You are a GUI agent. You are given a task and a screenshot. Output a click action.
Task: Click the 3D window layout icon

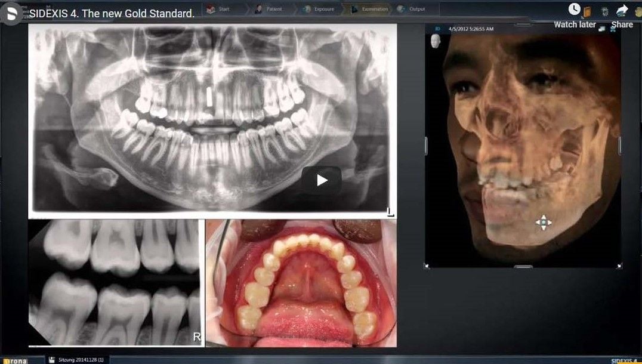click(x=602, y=28)
